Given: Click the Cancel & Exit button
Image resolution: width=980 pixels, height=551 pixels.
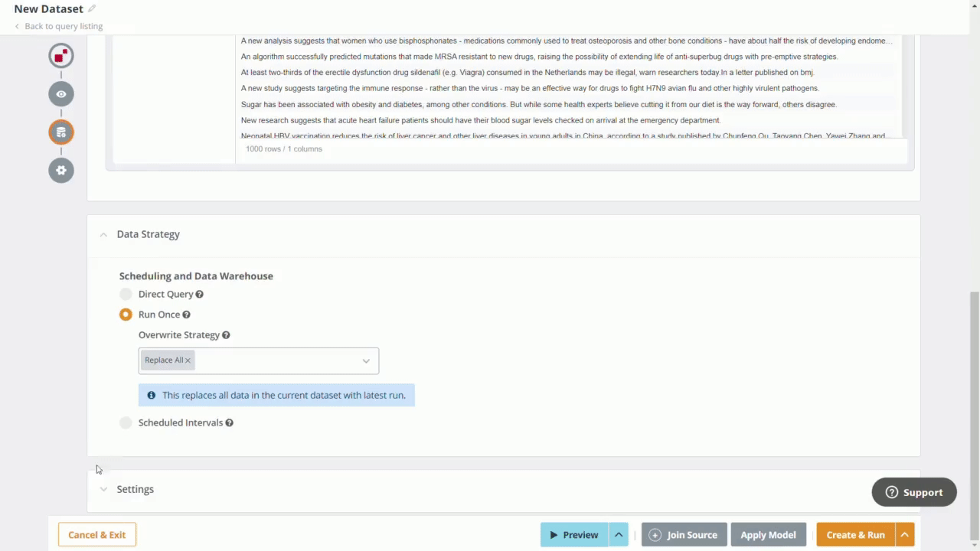Looking at the screenshot, I should click(97, 535).
